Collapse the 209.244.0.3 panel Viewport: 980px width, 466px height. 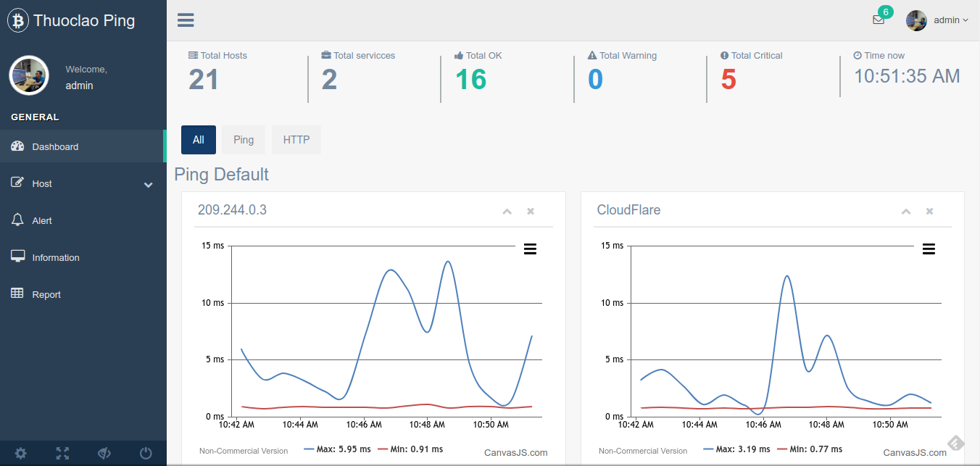[507, 211]
